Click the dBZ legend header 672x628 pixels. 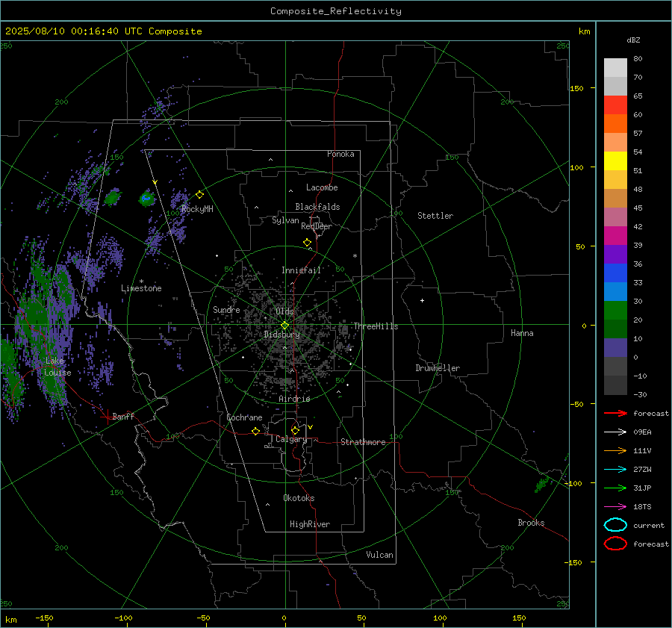[633, 40]
